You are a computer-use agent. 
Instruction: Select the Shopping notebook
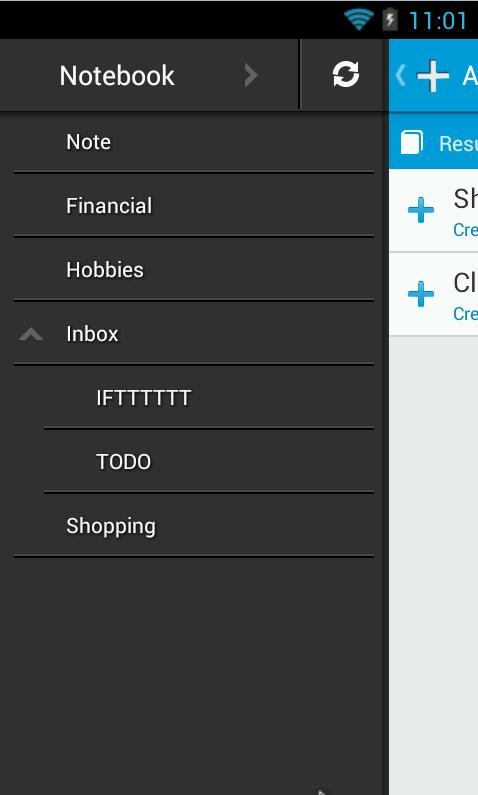point(194,526)
